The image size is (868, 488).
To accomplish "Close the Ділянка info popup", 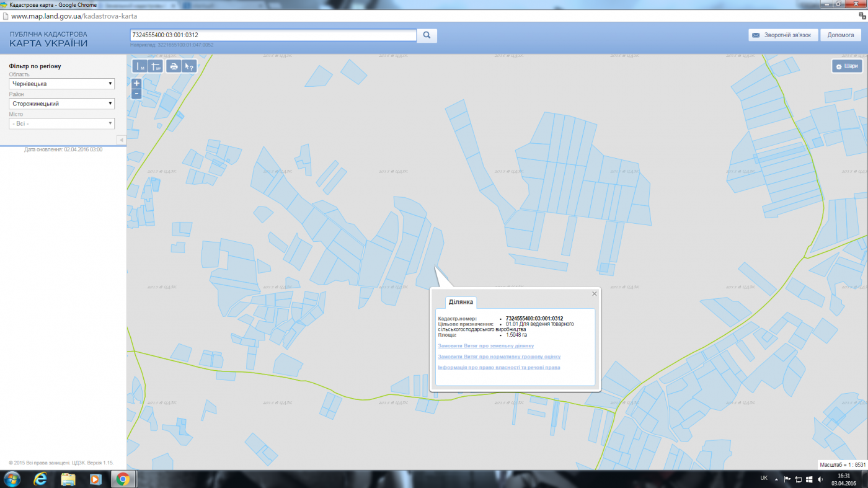I will tap(594, 294).
